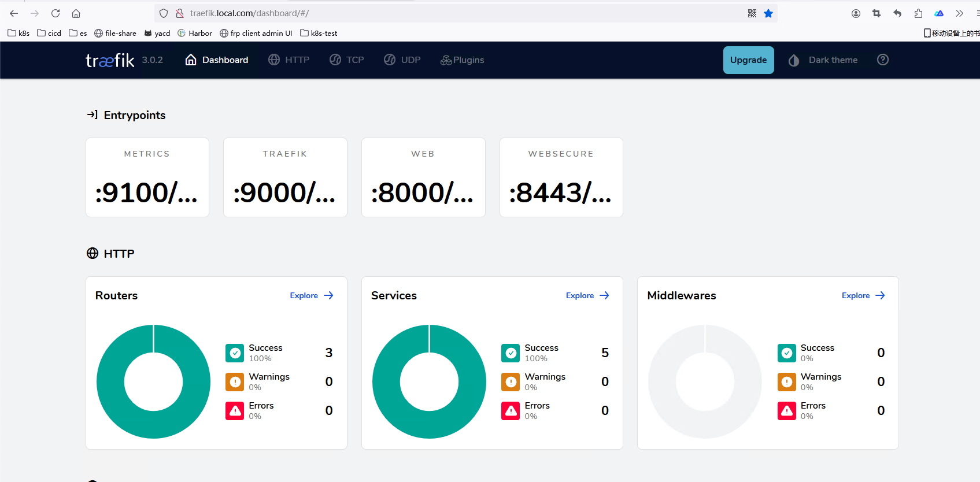Click the Routers Warnings orange icon
Viewport: 980px width, 482px height.
coord(235,382)
